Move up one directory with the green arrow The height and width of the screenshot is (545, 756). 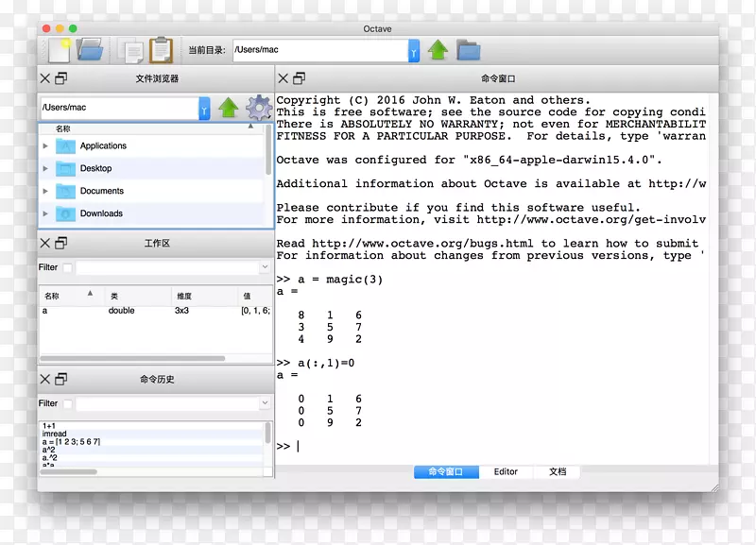click(x=438, y=50)
